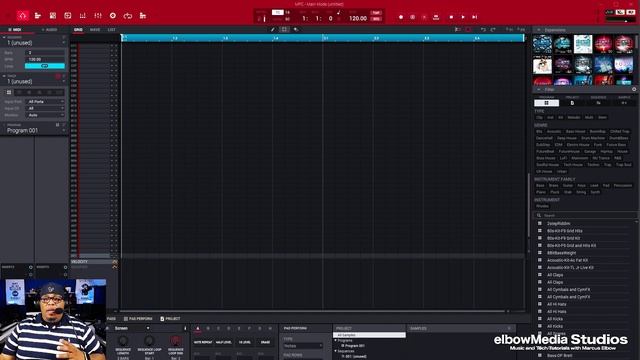640x360 pixels.
Task: Toggle the Kit type filter
Action: point(560,117)
